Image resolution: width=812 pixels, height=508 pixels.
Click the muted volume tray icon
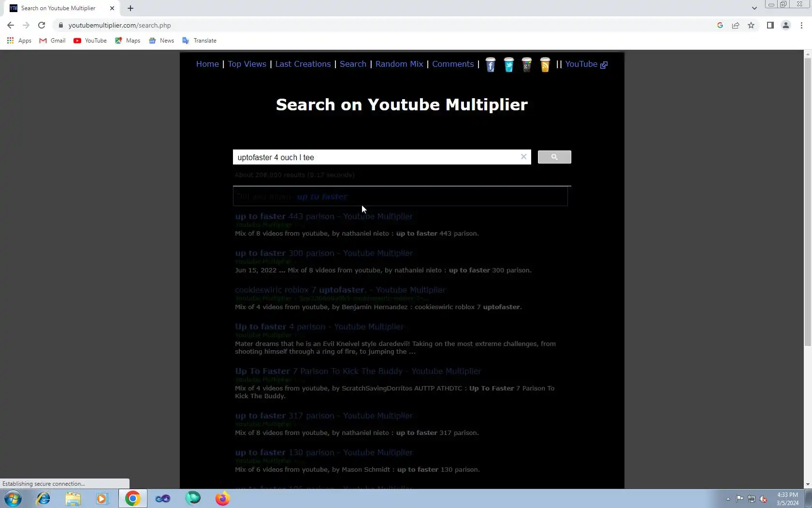[763, 499]
